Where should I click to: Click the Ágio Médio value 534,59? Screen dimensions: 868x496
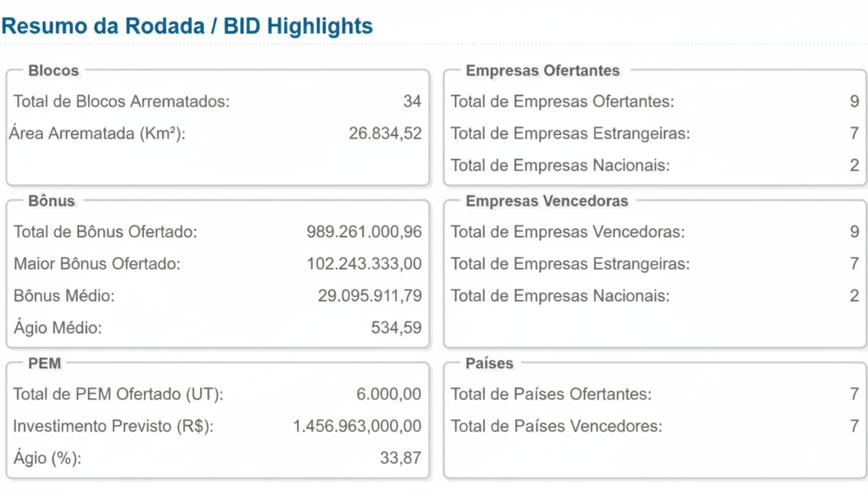click(396, 328)
